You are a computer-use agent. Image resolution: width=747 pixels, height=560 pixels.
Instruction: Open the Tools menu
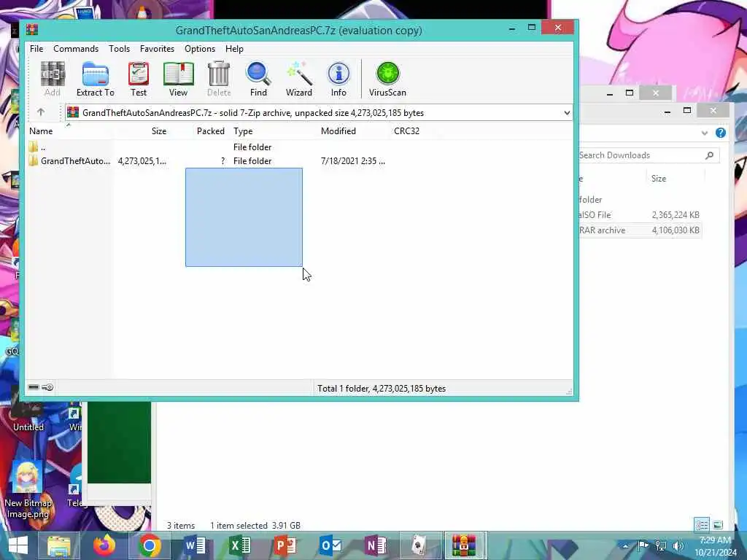119,49
